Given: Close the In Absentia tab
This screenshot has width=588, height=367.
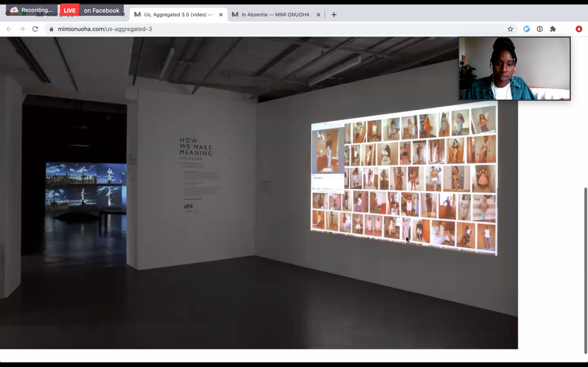Looking at the screenshot, I should (318, 15).
